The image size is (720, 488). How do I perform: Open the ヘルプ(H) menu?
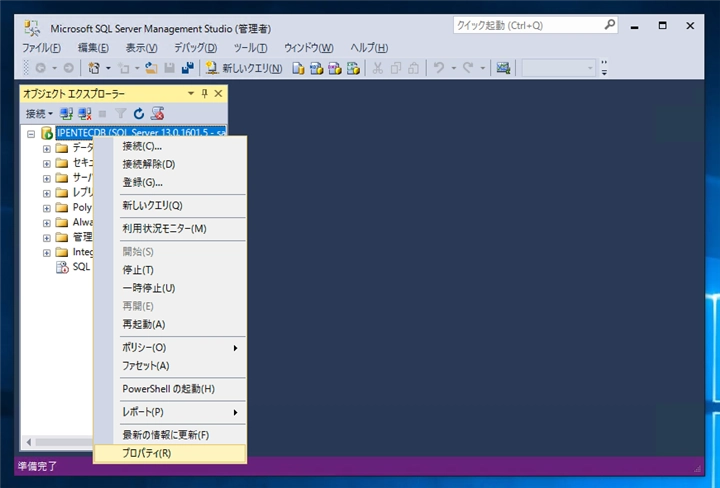pos(369,48)
